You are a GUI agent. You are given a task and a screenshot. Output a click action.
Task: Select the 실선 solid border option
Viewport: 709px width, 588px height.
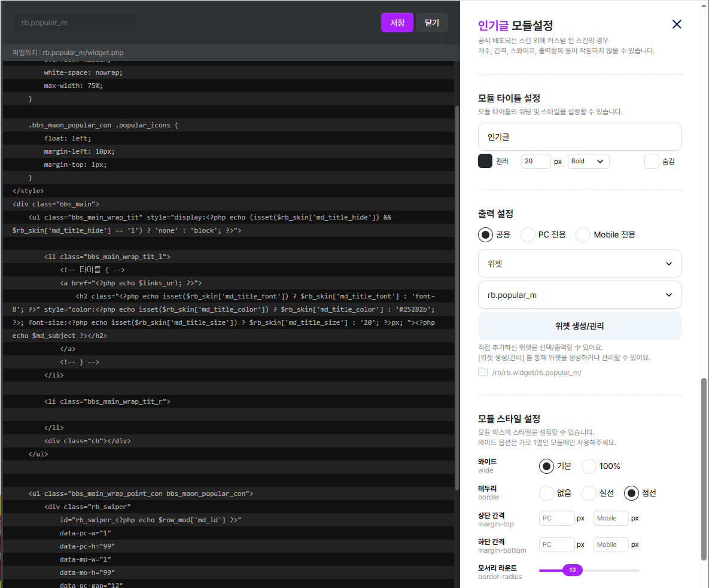pos(589,493)
